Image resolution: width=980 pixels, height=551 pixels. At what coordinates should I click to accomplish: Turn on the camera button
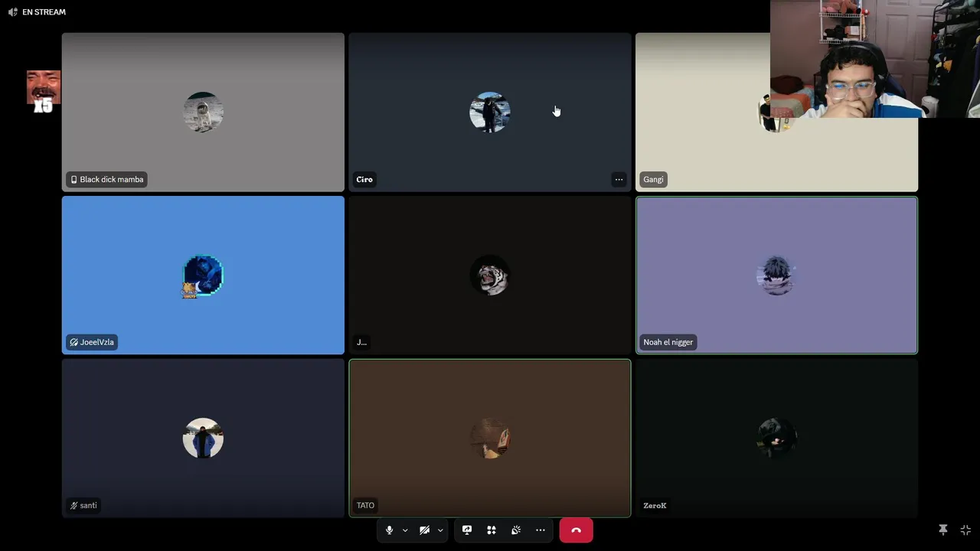coord(424,530)
